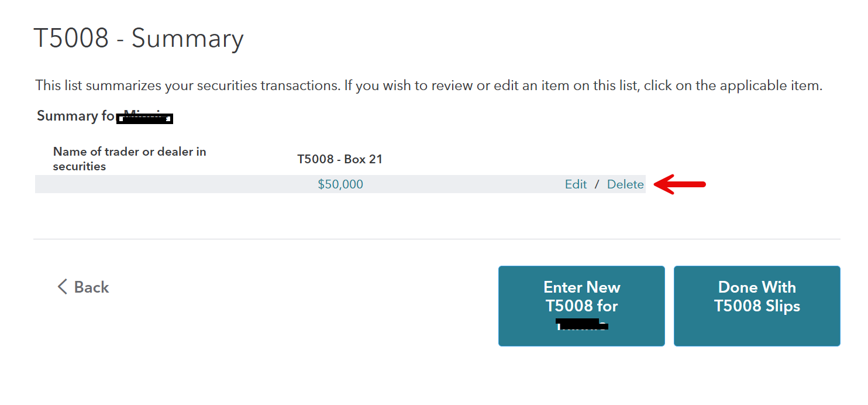
Task: Click the redacted name inside Enter New button
Action: point(582,325)
